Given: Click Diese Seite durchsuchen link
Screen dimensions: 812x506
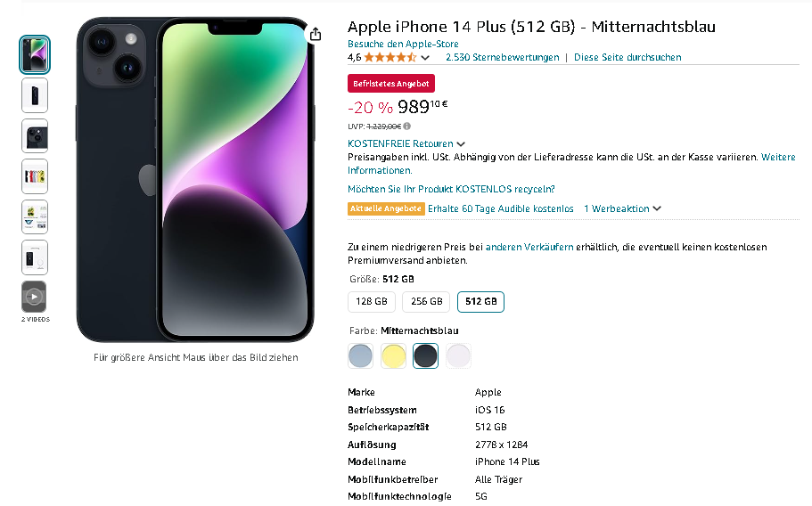Looking at the screenshot, I should (627, 57).
